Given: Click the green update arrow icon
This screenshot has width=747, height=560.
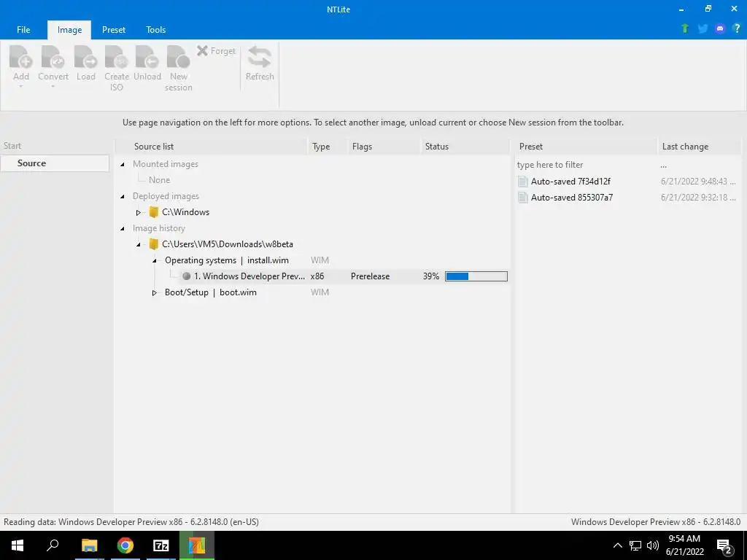Looking at the screenshot, I should coord(685,28).
